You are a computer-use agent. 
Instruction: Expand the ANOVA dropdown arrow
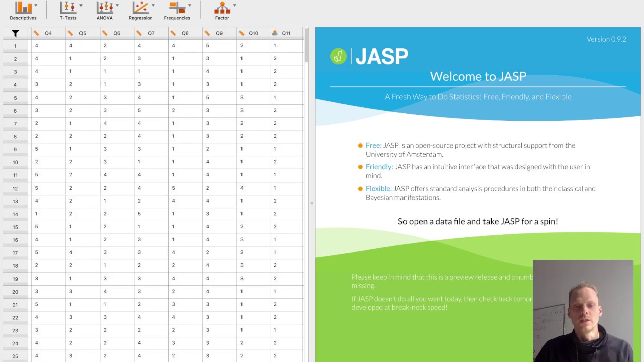(x=117, y=6)
